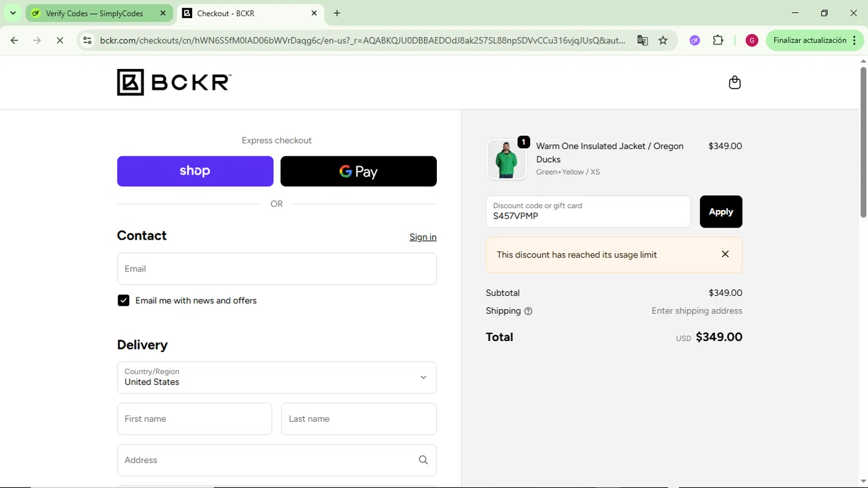Click the scrollbar down arrow
The width and height of the screenshot is (868, 488).
coord(863,481)
